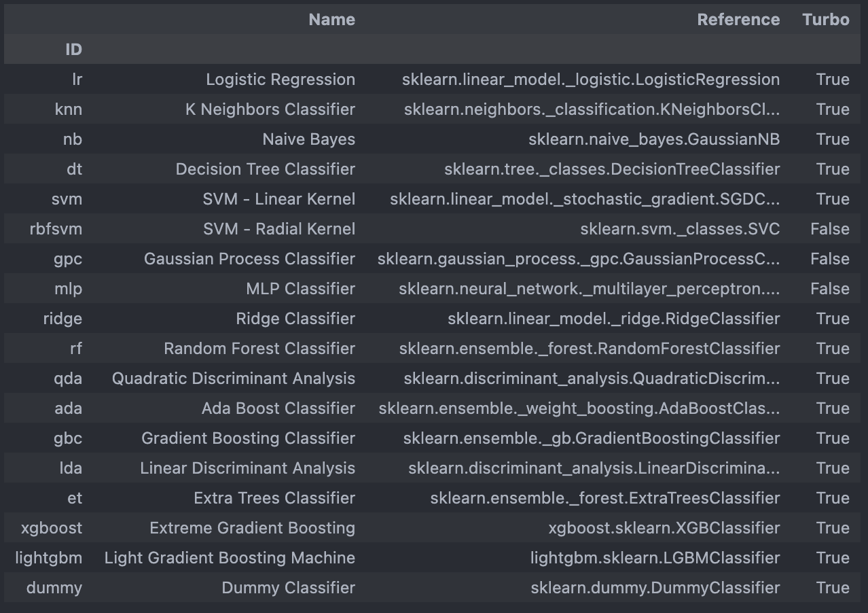Image resolution: width=868 pixels, height=613 pixels.
Task: Select the Naive Bayes name cell
Action: click(308, 139)
